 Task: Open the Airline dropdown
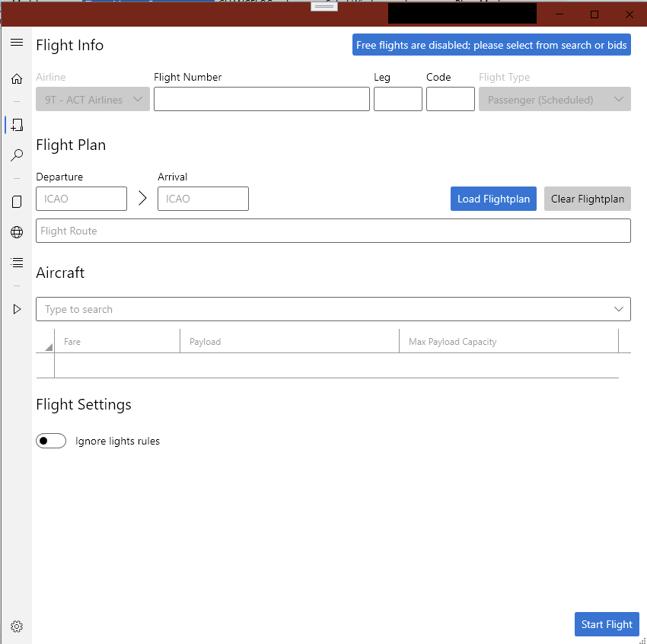tap(92, 99)
